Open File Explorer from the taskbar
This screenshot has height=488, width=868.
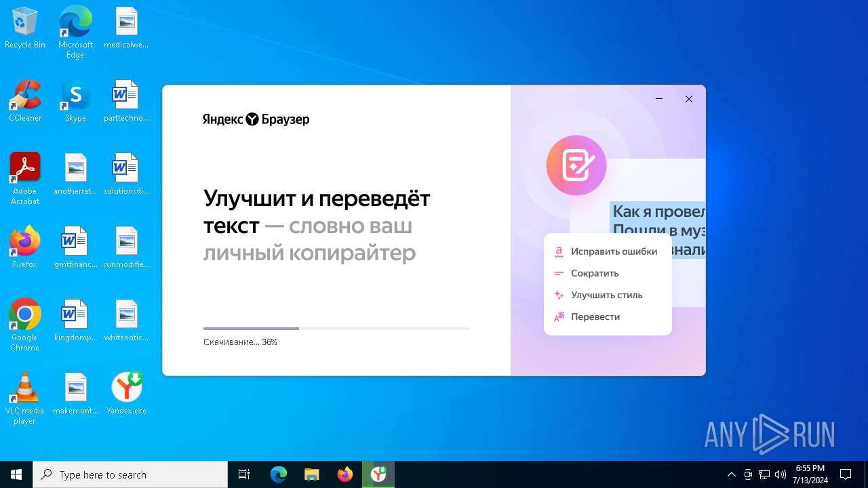tap(311, 474)
